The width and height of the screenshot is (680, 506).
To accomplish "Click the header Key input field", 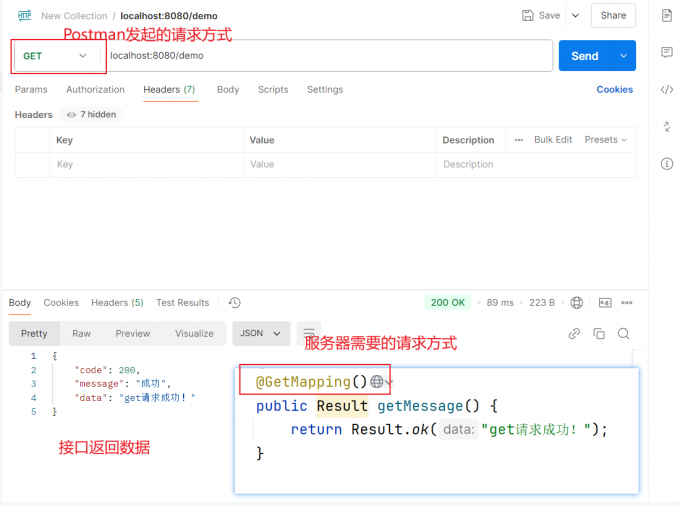I will [x=147, y=164].
